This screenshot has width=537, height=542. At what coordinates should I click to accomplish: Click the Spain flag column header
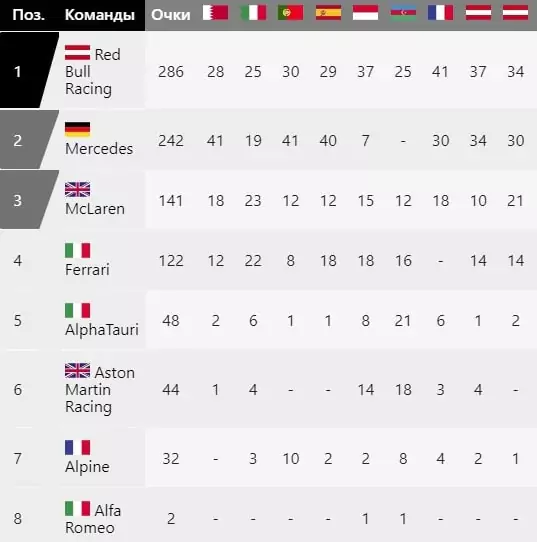(x=328, y=13)
